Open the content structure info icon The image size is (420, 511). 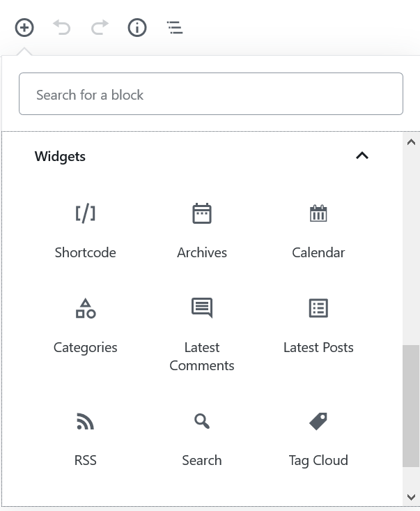pos(137,28)
